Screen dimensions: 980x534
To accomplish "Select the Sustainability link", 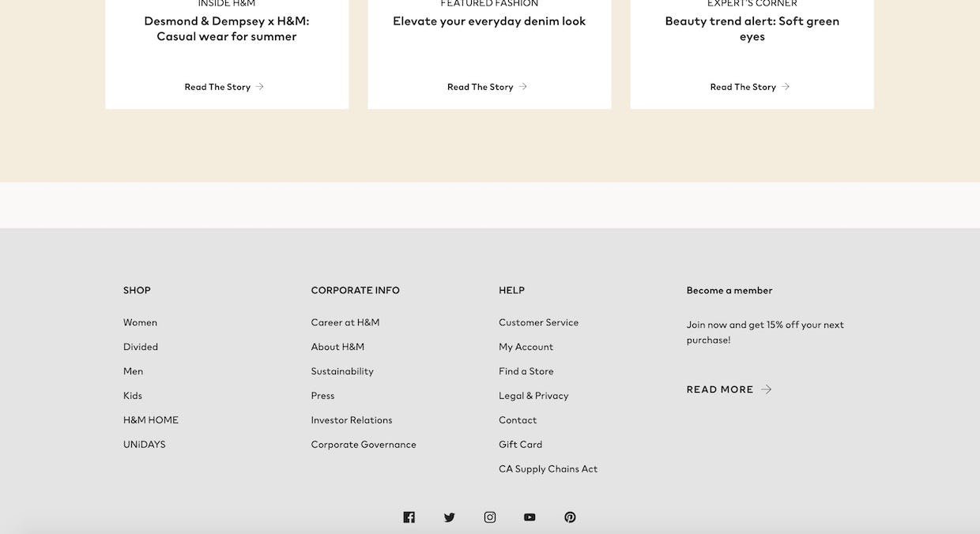I will (x=342, y=371).
